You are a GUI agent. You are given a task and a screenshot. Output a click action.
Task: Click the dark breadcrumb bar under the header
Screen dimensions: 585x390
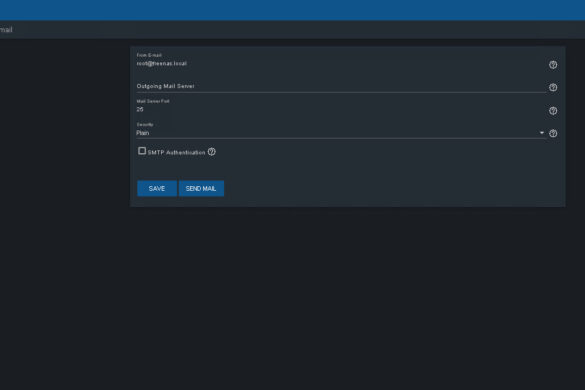pyautogui.click(x=292, y=29)
